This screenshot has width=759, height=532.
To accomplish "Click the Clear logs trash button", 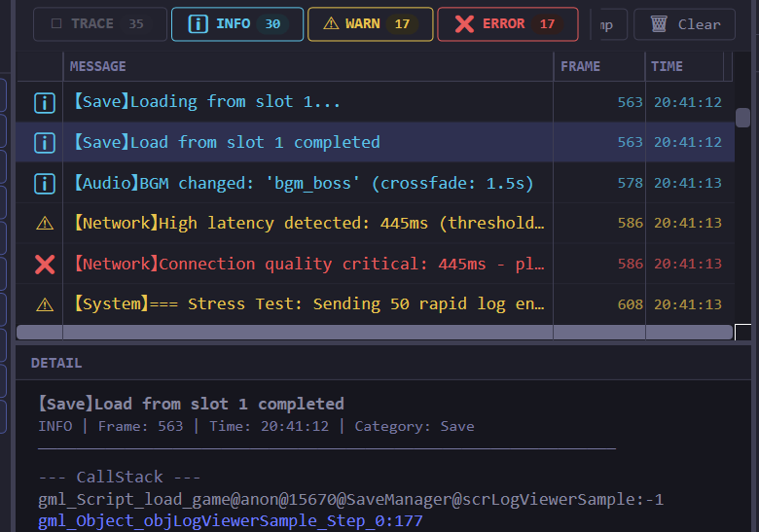I will pyautogui.click(x=684, y=24).
